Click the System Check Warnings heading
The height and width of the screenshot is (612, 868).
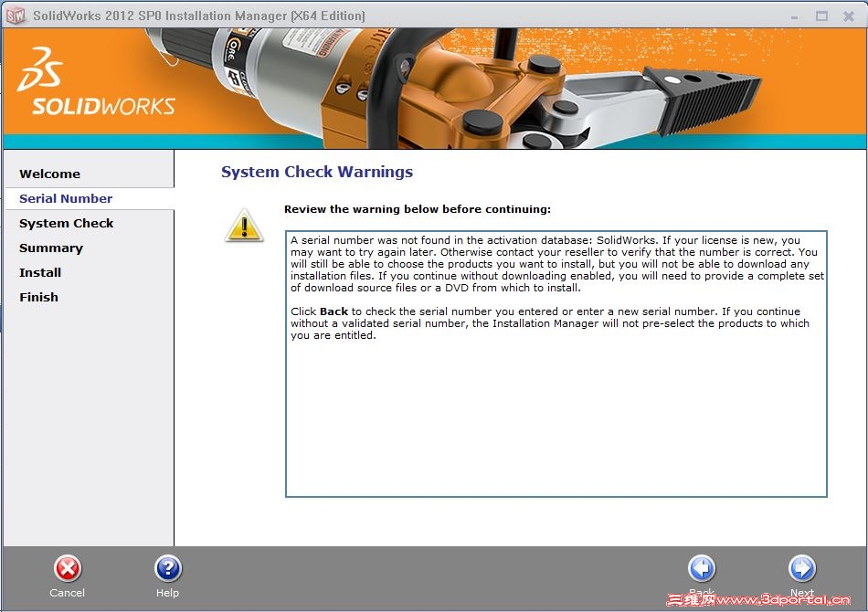point(317,172)
